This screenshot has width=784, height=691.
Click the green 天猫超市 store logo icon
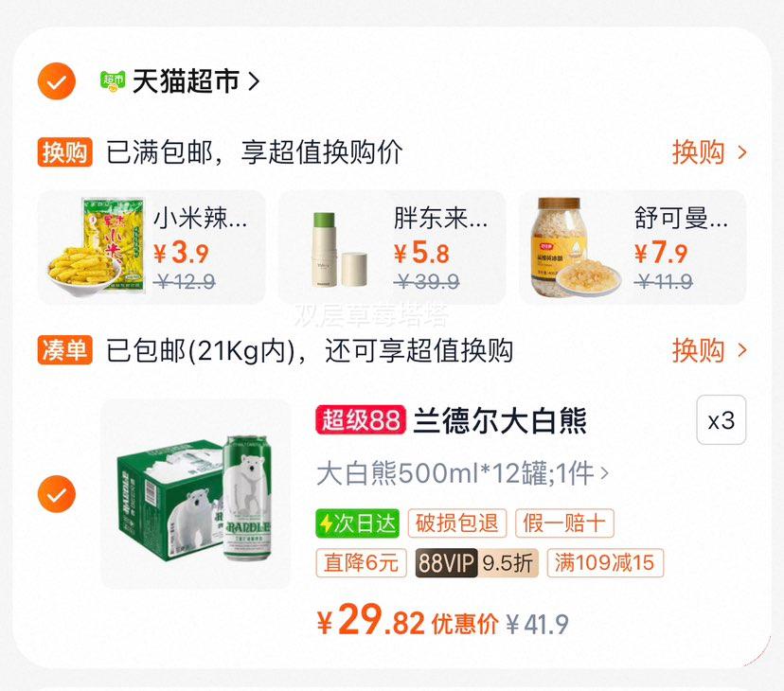[113, 81]
